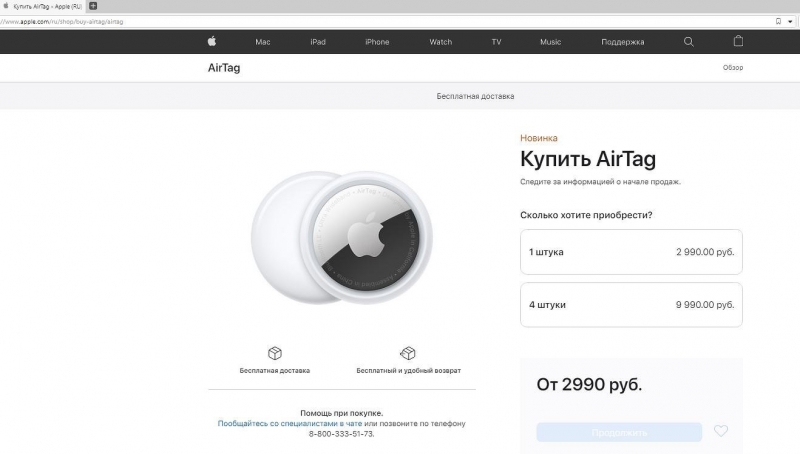Click the free delivery box icon
800x454 pixels.
pos(274,353)
